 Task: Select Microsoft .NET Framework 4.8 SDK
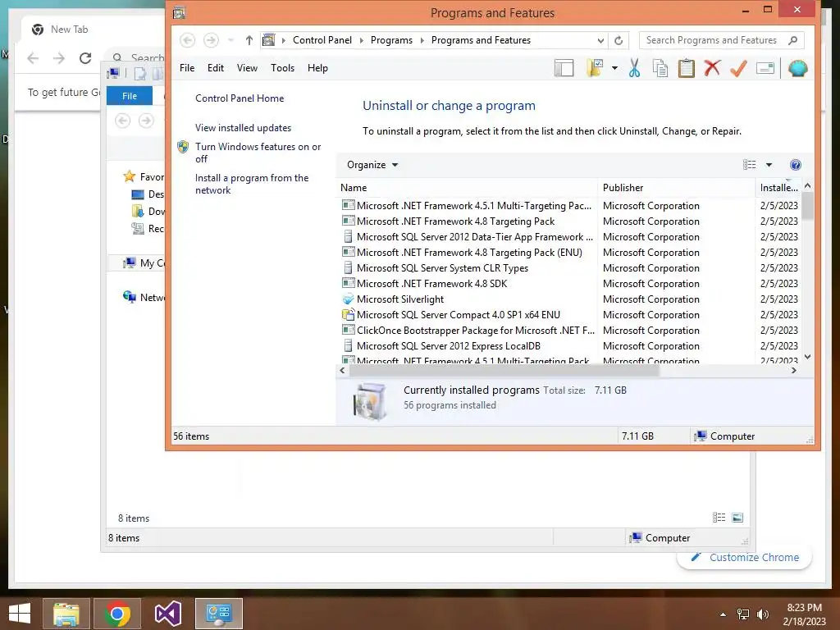pyautogui.click(x=568, y=283)
